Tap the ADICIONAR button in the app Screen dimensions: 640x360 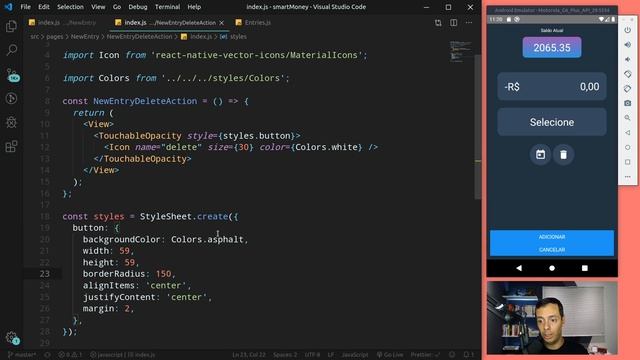[552, 237]
